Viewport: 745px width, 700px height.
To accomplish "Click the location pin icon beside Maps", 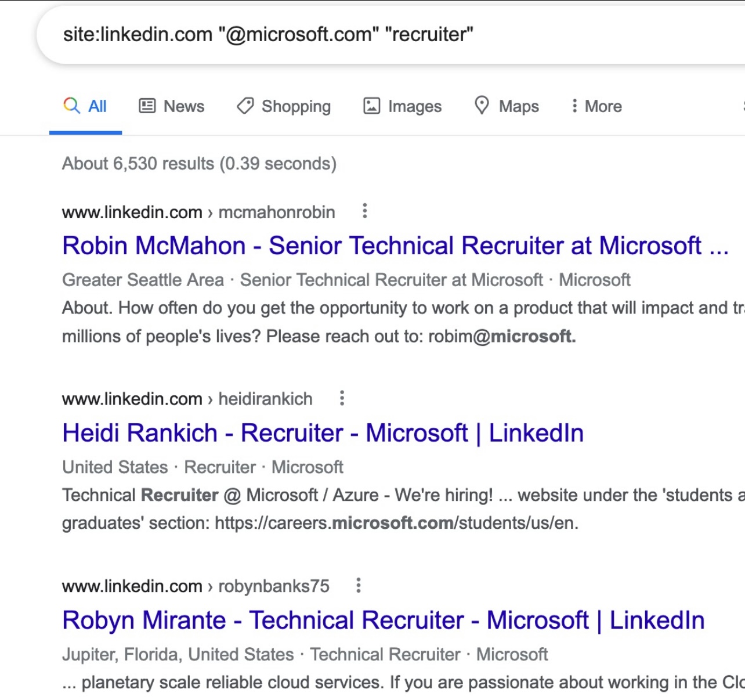I will (482, 106).
